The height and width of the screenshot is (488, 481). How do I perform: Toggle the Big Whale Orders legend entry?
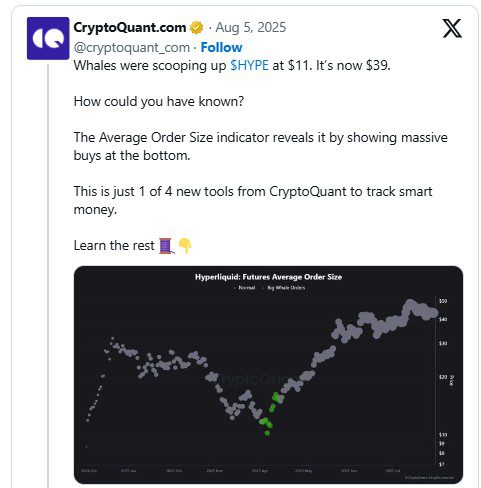point(284,288)
